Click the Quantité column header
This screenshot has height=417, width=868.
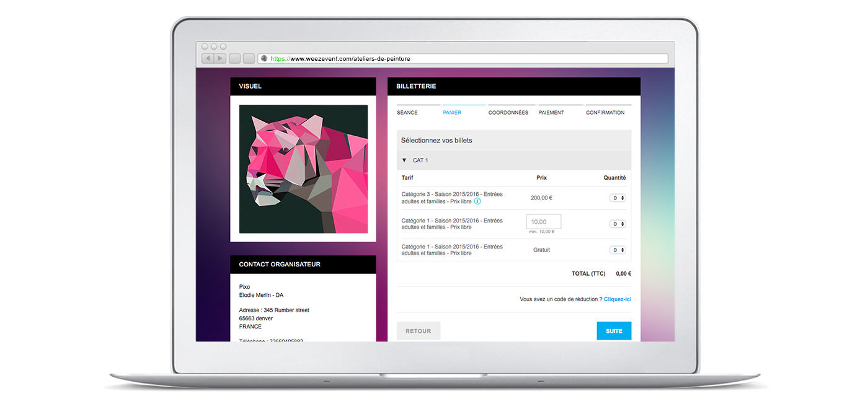[614, 178]
